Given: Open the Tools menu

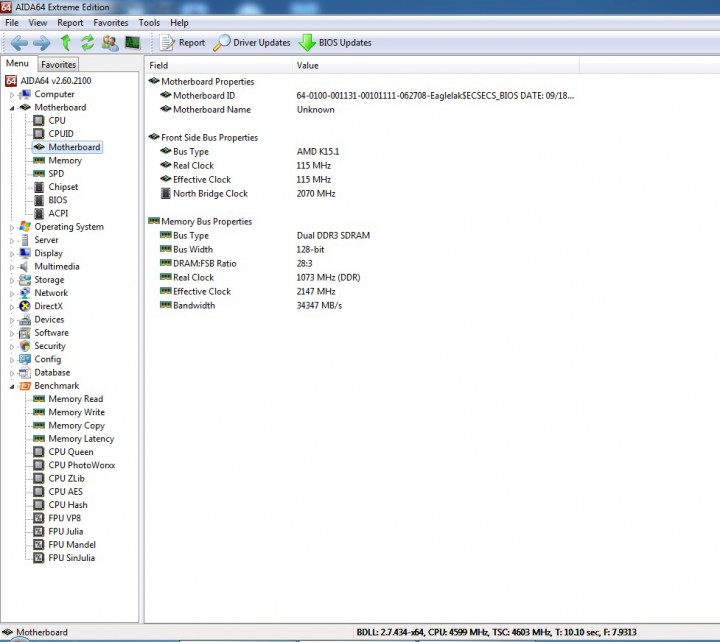Looking at the screenshot, I should click(149, 23).
